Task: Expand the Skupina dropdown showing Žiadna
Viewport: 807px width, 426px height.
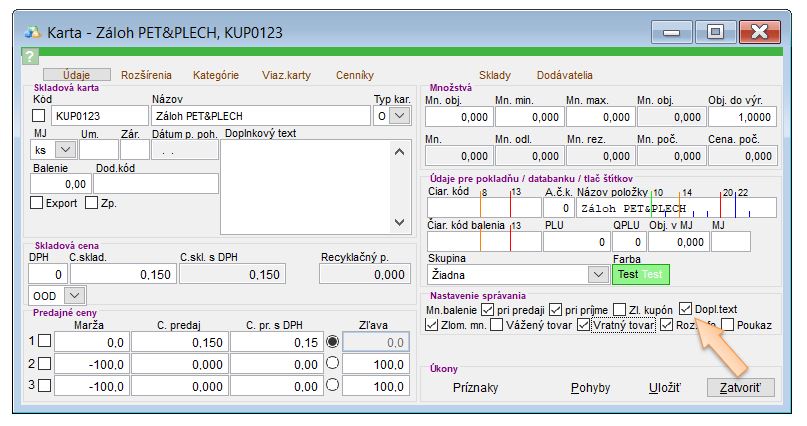Action: 596,273
